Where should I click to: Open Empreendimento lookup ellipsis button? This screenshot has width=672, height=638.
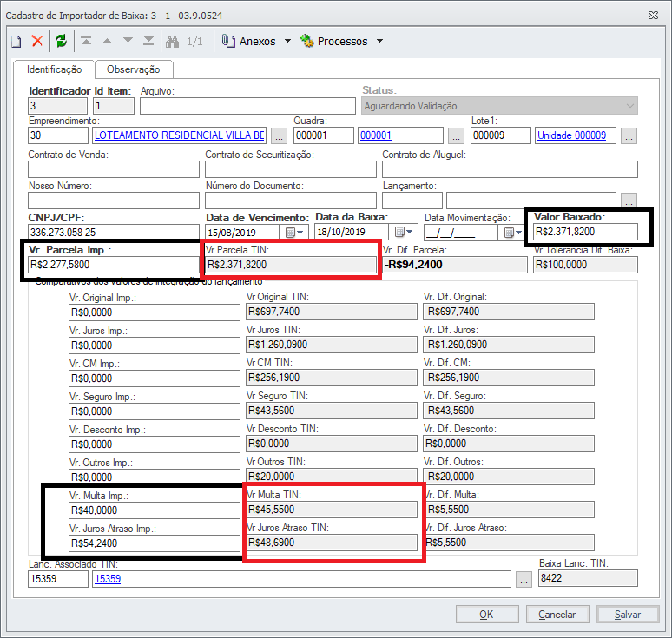tap(280, 135)
